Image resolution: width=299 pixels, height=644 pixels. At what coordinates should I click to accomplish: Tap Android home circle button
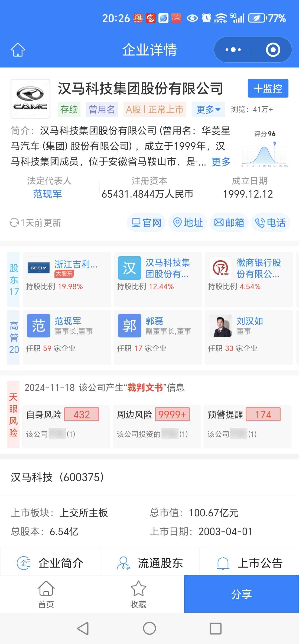[x=149, y=628]
